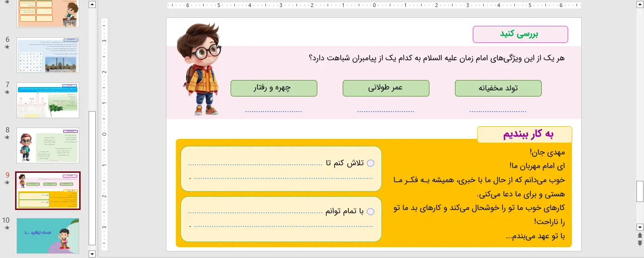Go to next slide with double-arrow down button
The height and width of the screenshot is (258, 644).
click(640, 243)
